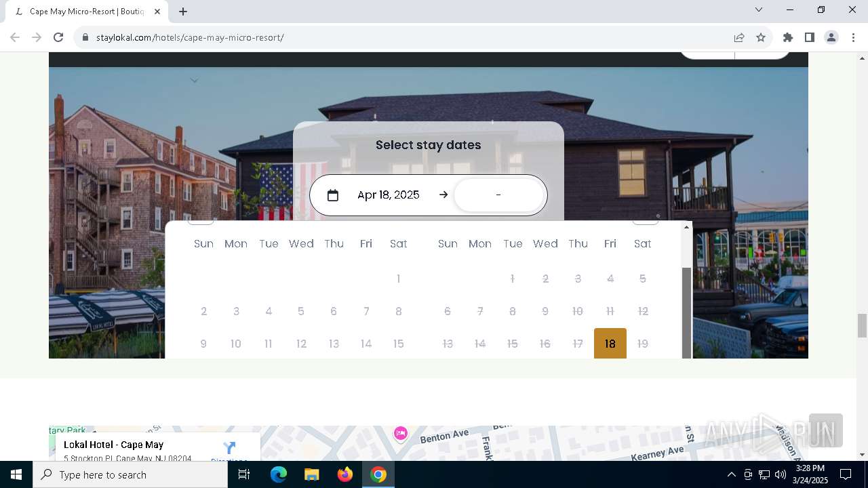Show hidden system tray icons
Image resolution: width=868 pixels, height=488 pixels.
pyautogui.click(x=731, y=474)
